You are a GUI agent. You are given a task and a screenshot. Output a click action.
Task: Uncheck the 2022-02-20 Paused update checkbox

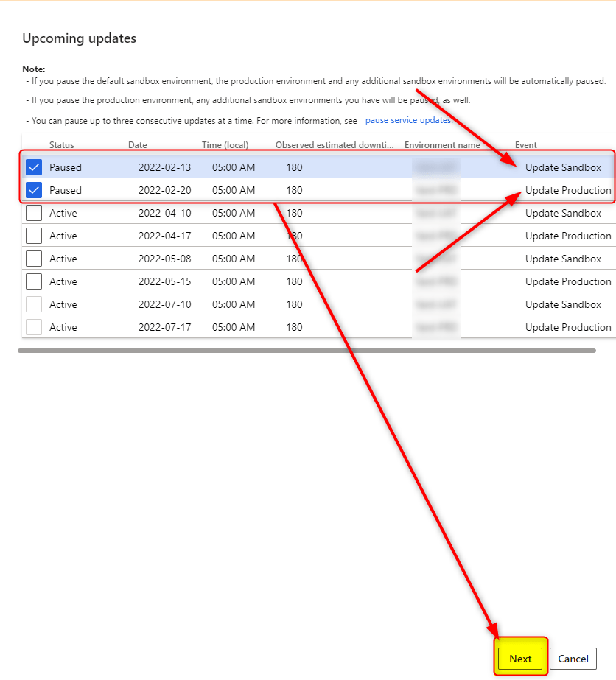click(x=34, y=190)
